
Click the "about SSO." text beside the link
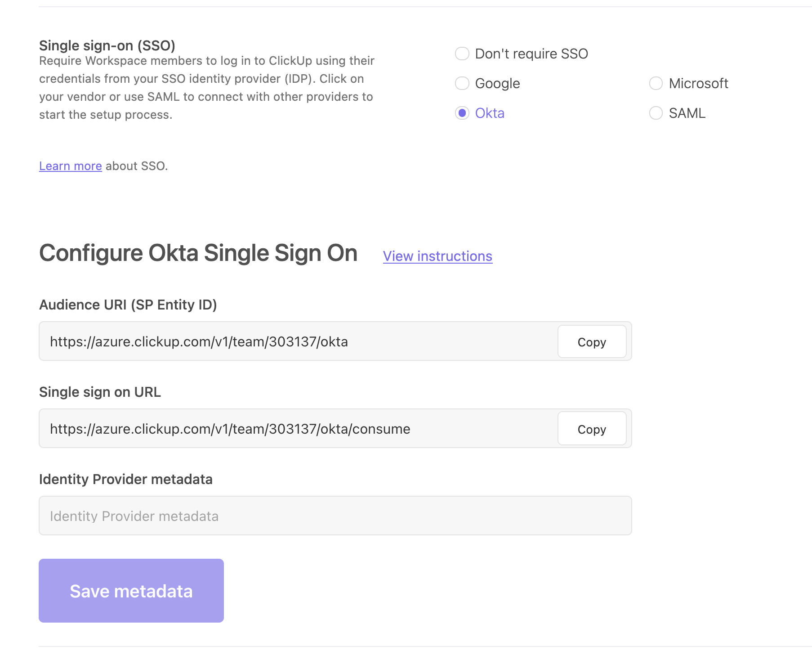tap(137, 166)
